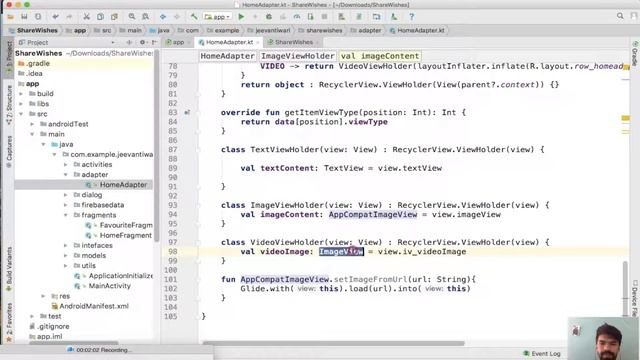
Task: Open the Build Variants side tab
Action: tap(9, 269)
